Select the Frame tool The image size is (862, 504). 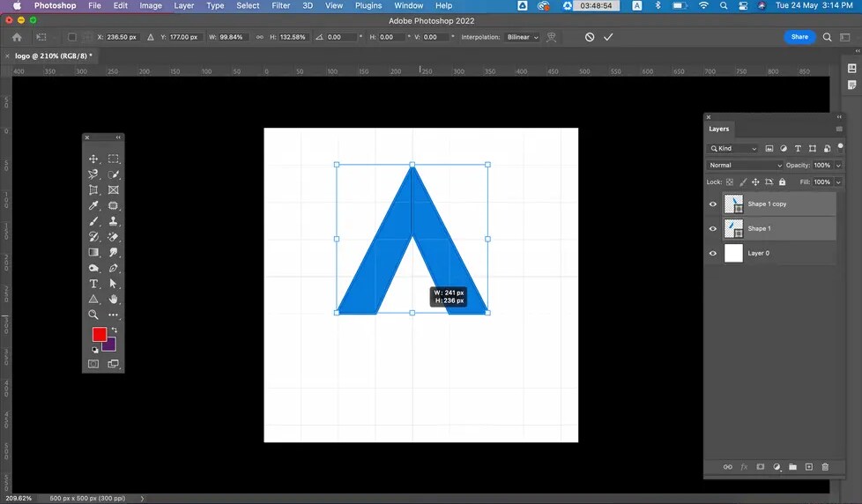pos(113,189)
